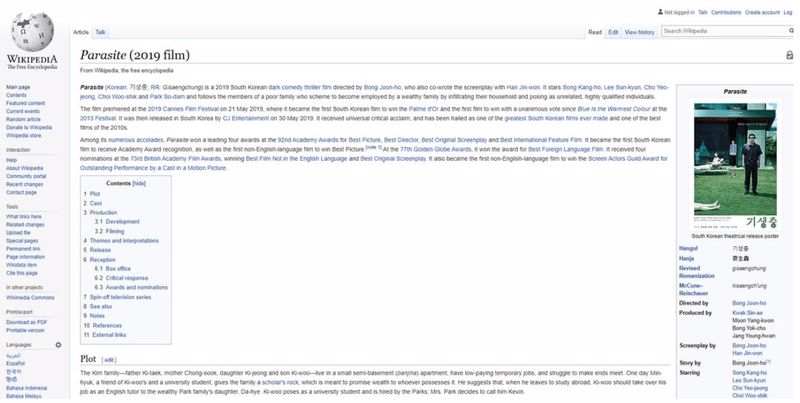
Task: Open the Languages settings gear
Action: tap(58, 345)
